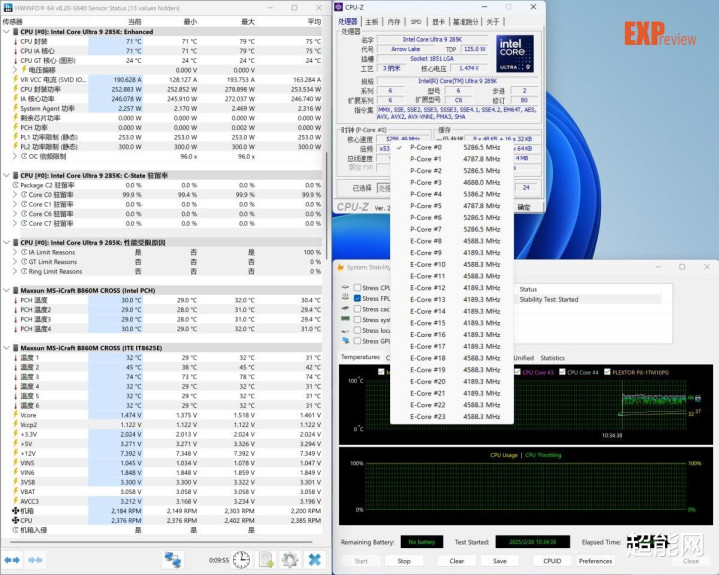The width and height of the screenshot is (719, 575).
Task: Toggle CPU Core #3 graph checkbox
Action: [x=517, y=372]
